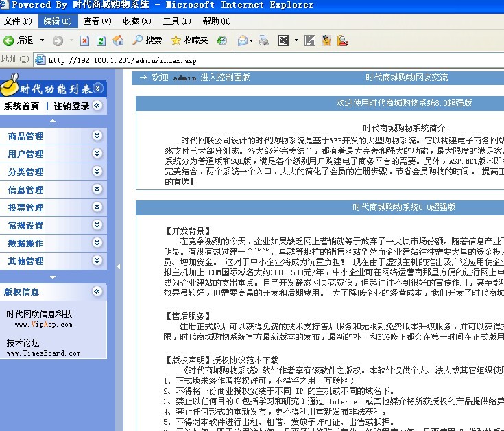
Task: Expand the 信息管理 chevron
Action: coord(97,189)
